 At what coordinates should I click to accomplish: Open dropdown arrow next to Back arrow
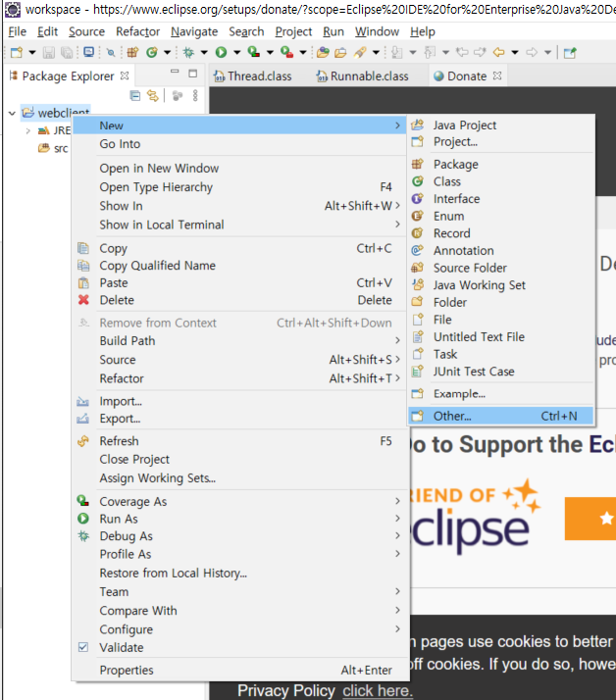pyautogui.click(x=515, y=53)
